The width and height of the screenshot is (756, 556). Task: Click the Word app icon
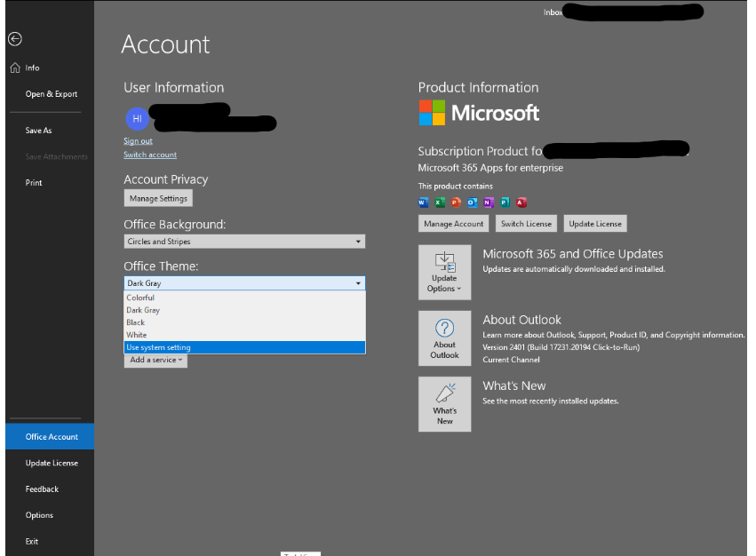tap(424, 203)
